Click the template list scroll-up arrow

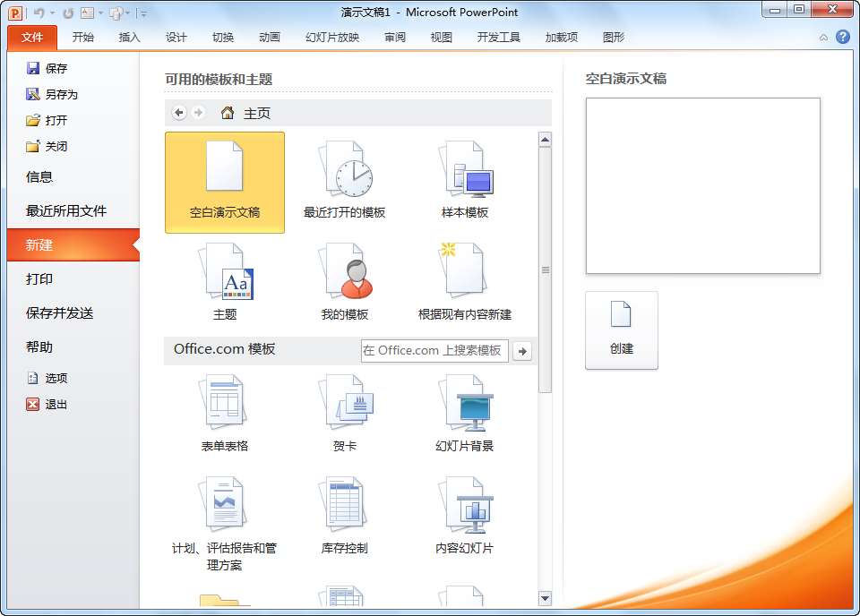(545, 140)
